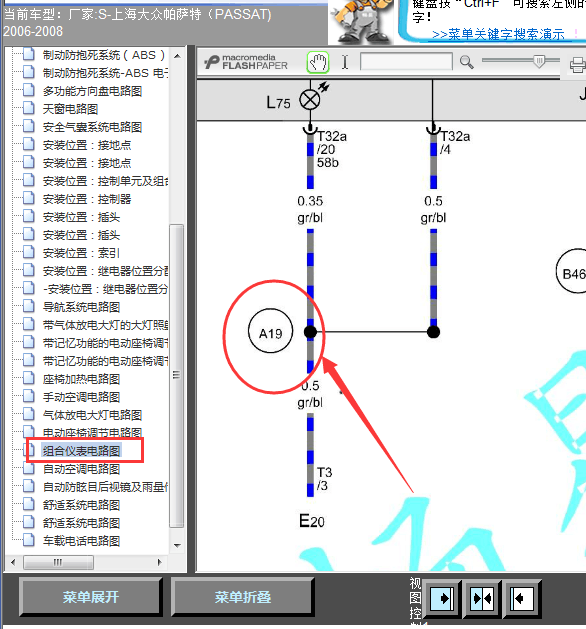Click horizontal scrollbar right arrow

(x=160, y=562)
